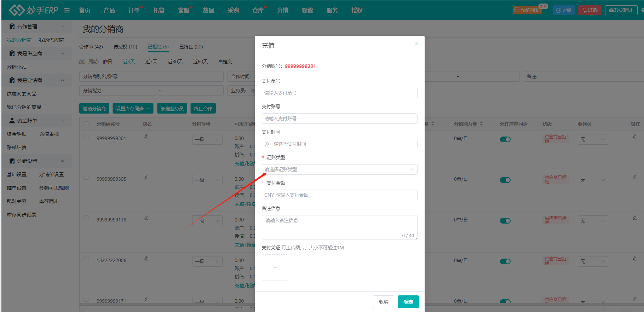Close the 充值 dialog with the X icon
The image size is (644, 312).
(x=416, y=44)
